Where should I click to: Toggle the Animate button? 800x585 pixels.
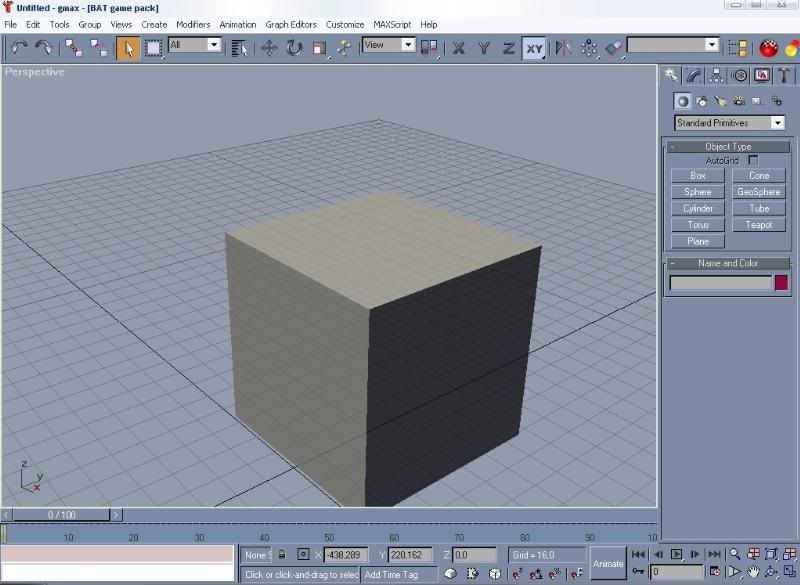[x=608, y=563]
